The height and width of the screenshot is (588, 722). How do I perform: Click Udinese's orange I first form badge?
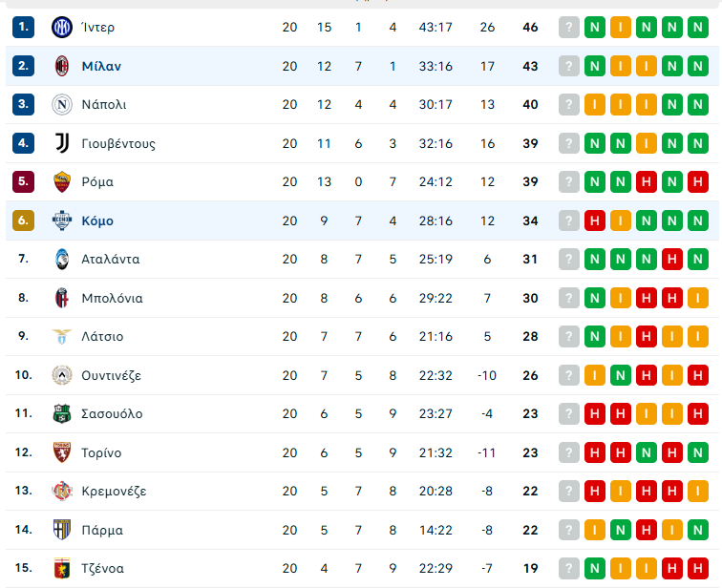[595, 375]
